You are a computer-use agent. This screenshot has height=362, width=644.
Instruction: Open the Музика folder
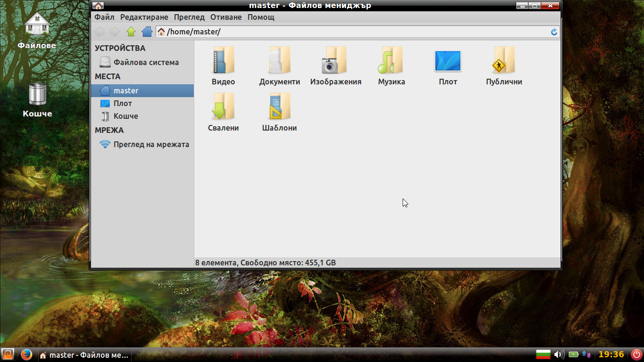(x=391, y=66)
